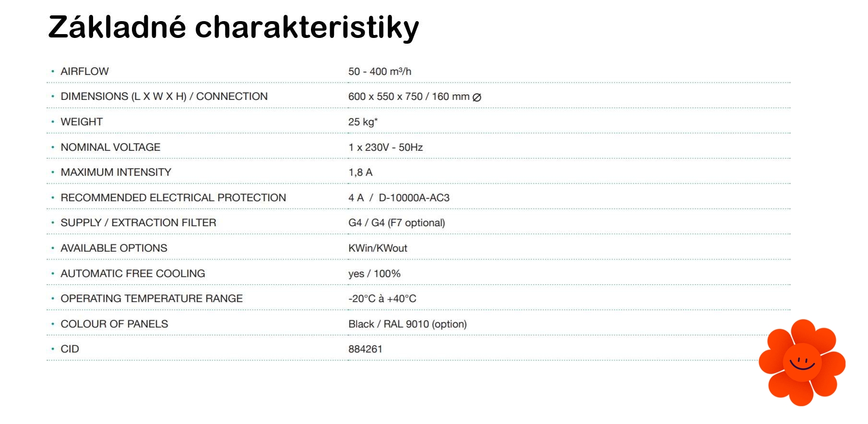Click the CID number 884261
The image size is (868, 424).
(x=365, y=349)
